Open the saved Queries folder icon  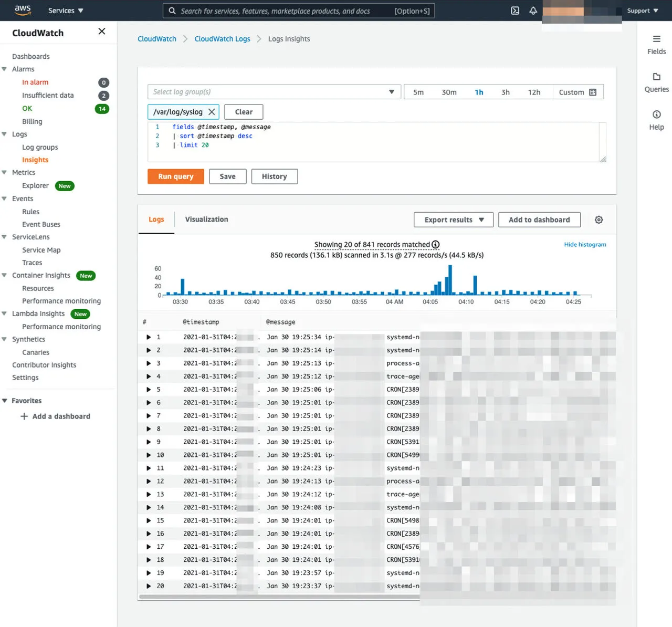tap(656, 77)
